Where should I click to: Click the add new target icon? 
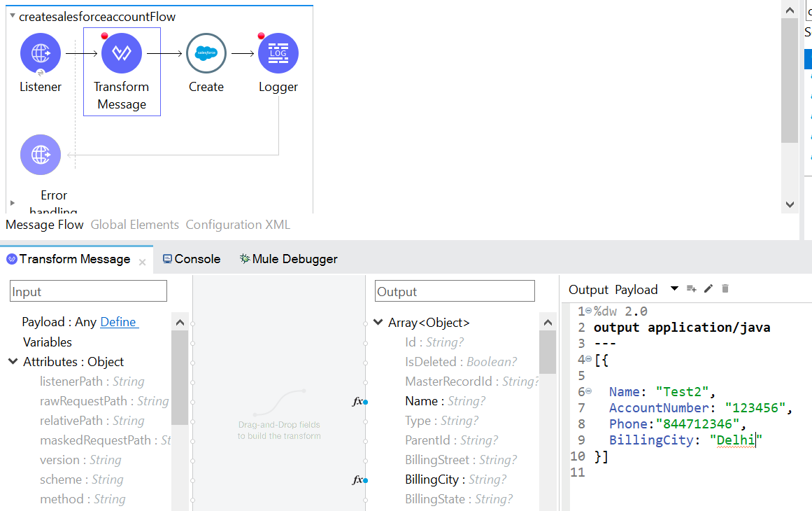691,288
